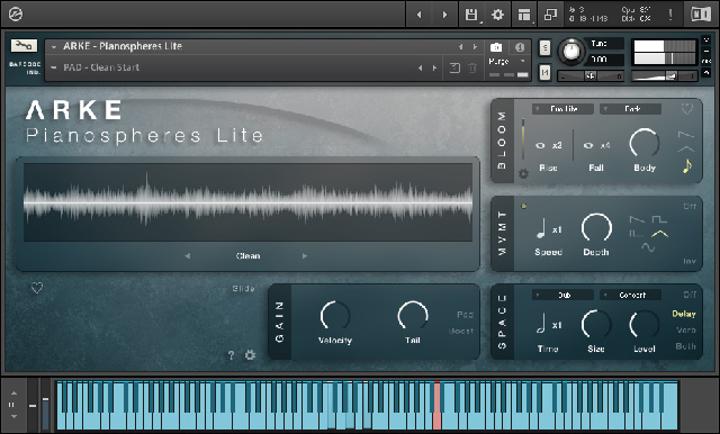Image resolution: width=720 pixels, height=434 pixels.
Task: Open the snapshot camera view
Action: [496, 47]
